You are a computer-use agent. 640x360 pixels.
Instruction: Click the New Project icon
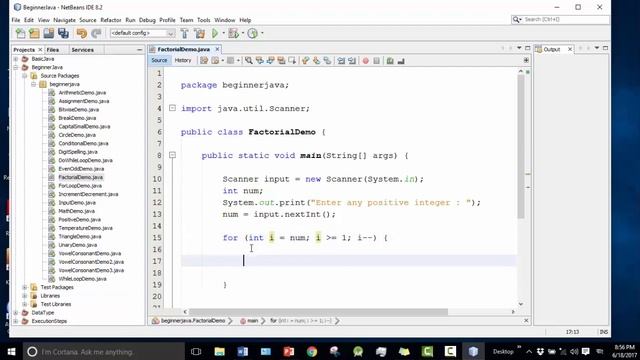[x=34, y=33]
